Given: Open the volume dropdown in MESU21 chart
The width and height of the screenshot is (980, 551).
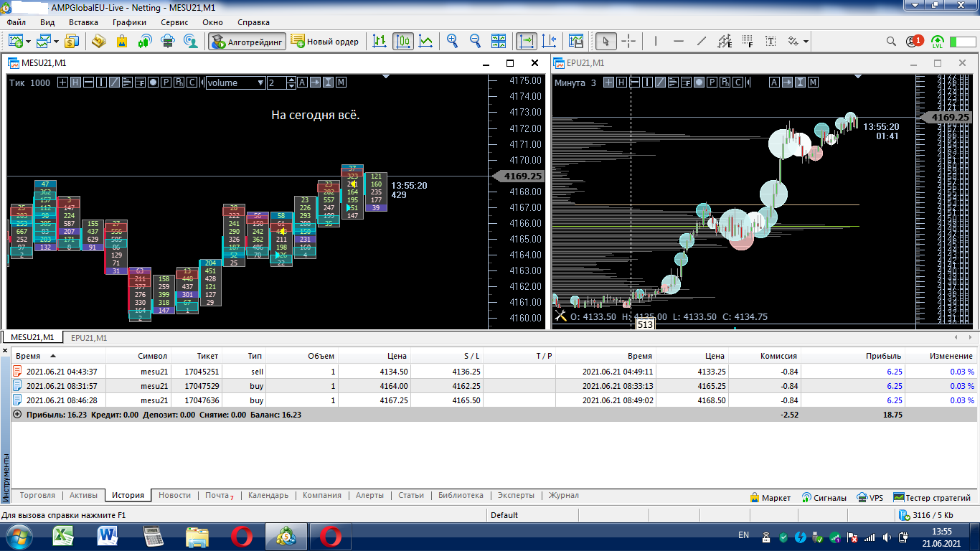Looking at the screenshot, I should (235, 83).
